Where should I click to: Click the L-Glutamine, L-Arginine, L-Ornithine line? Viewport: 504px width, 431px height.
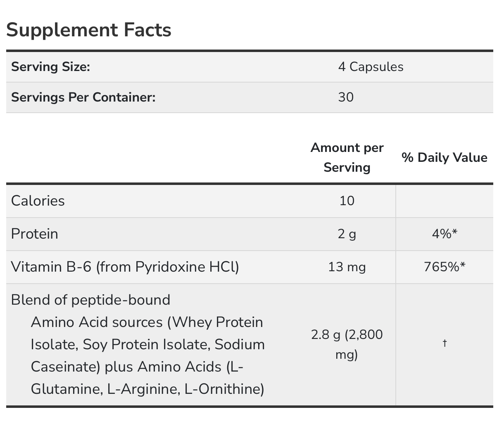(147, 389)
